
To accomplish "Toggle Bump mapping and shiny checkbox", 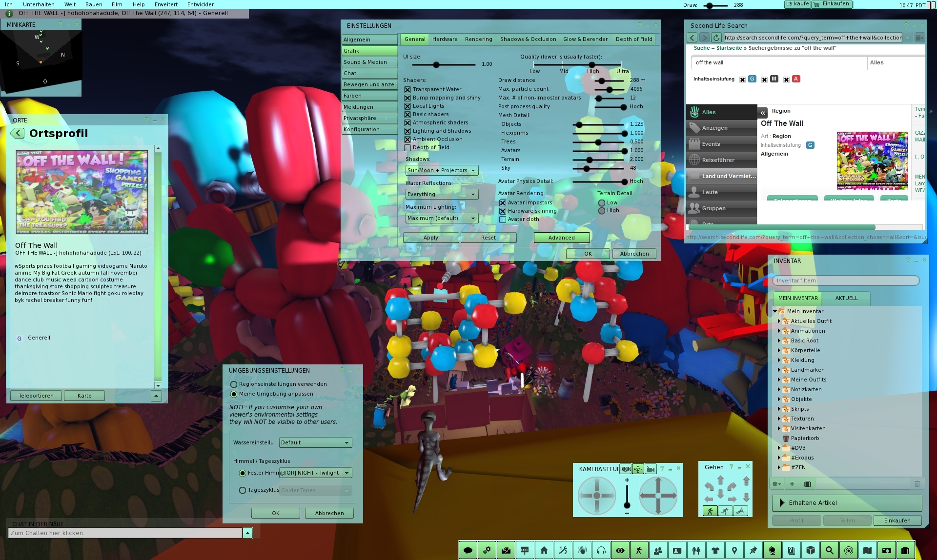I will point(407,98).
